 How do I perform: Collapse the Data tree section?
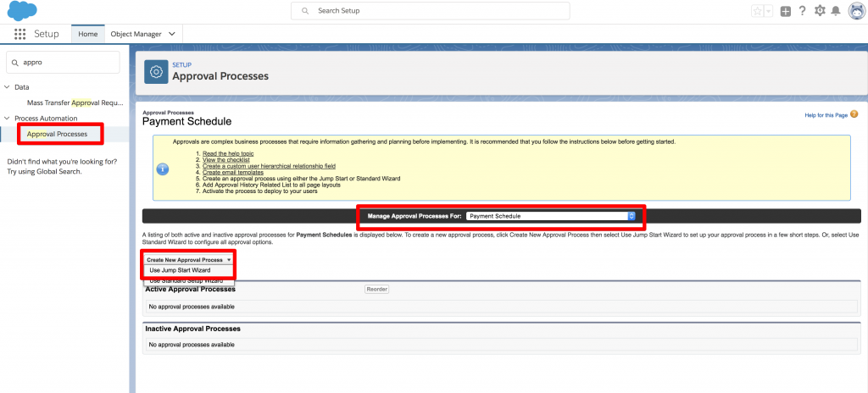pos(8,86)
